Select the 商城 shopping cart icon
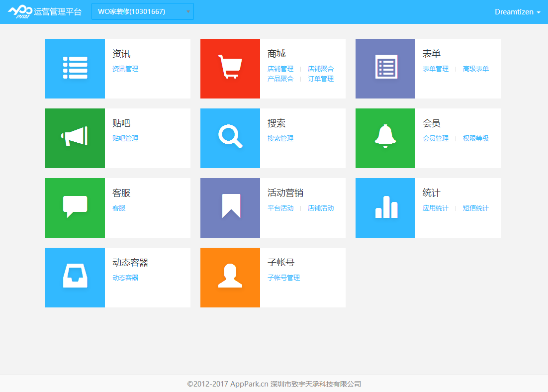The height and width of the screenshot is (392, 548). click(x=230, y=68)
